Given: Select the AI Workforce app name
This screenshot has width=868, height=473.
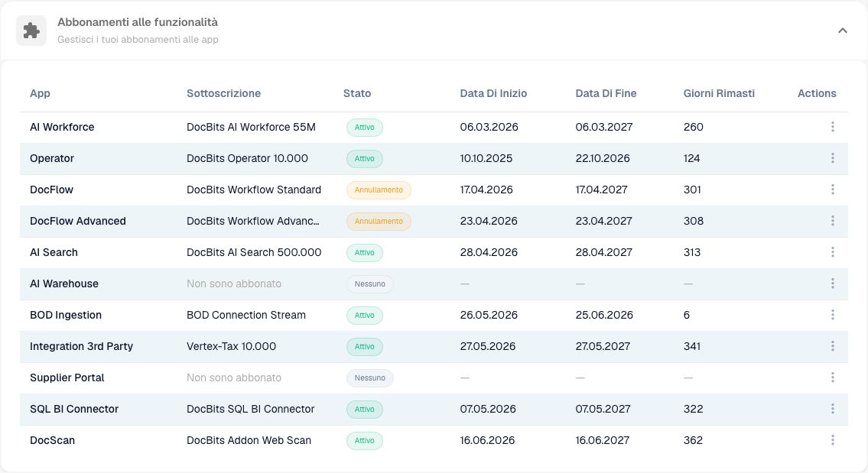Looking at the screenshot, I should click(62, 127).
